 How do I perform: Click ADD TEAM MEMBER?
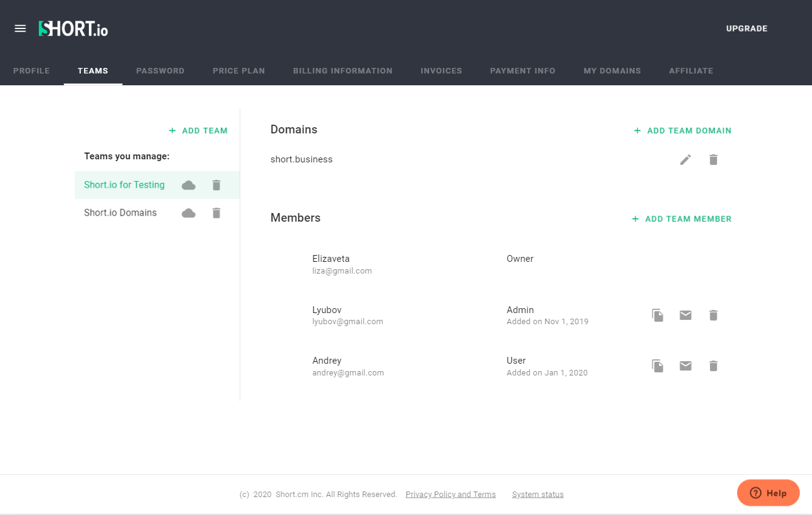click(x=681, y=219)
